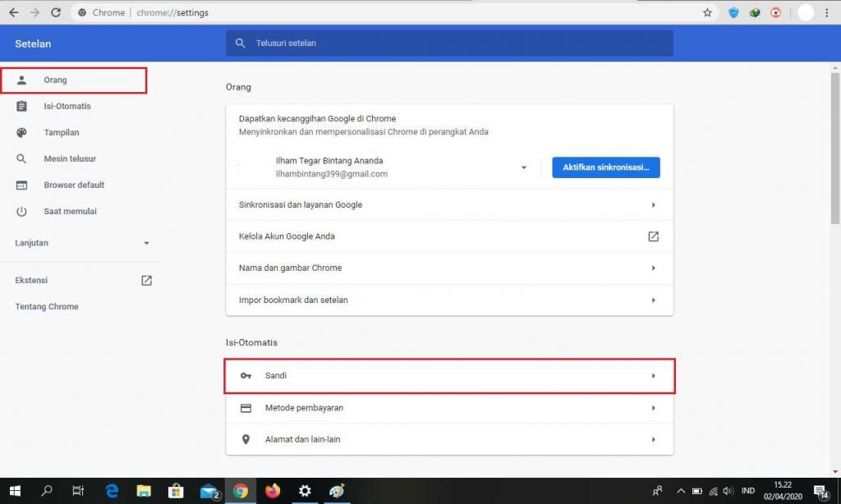Click the People icon in the system tray
Screen dimensions: 841x504
pyautogui.click(x=657, y=491)
